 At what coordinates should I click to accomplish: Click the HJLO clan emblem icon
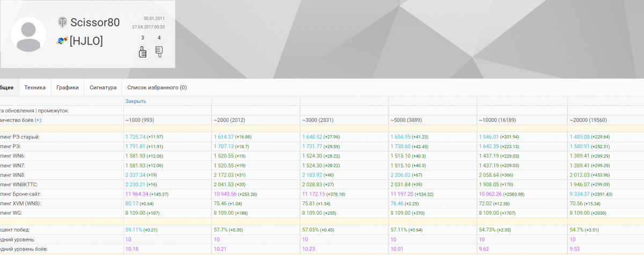[x=62, y=40]
